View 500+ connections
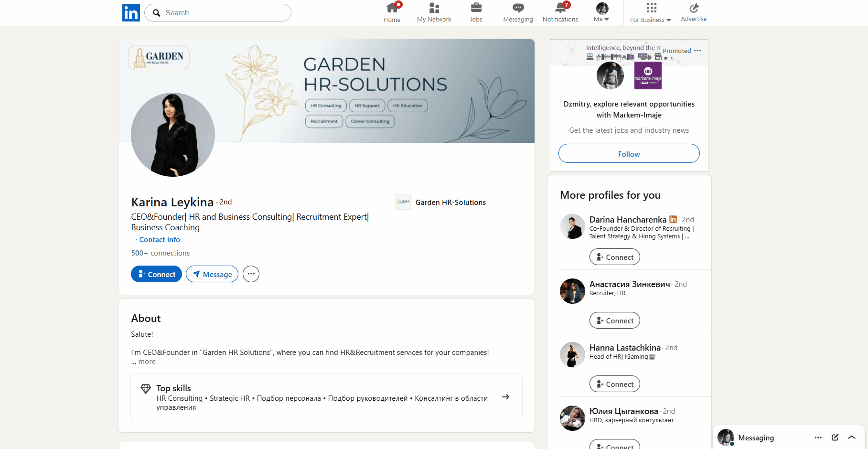Viewport: 868px width, 449px height. click(x=161, y=253)
